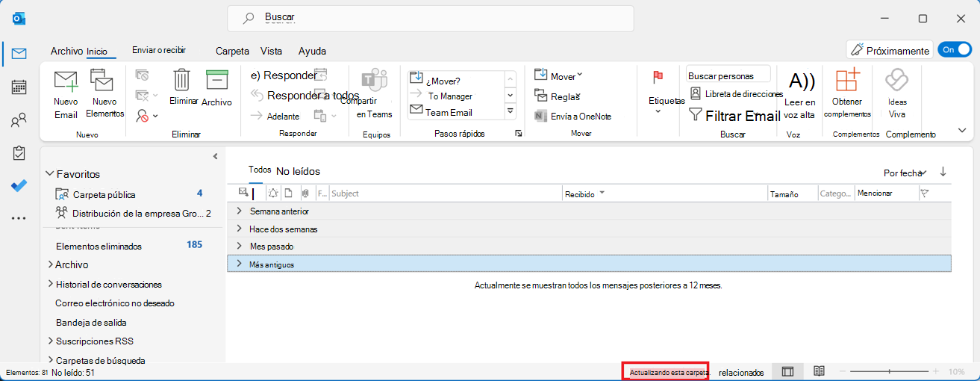This screenshot has height=381, width=980.
Task: Click Adelante forward button
Action: click(x=275, y=116)
